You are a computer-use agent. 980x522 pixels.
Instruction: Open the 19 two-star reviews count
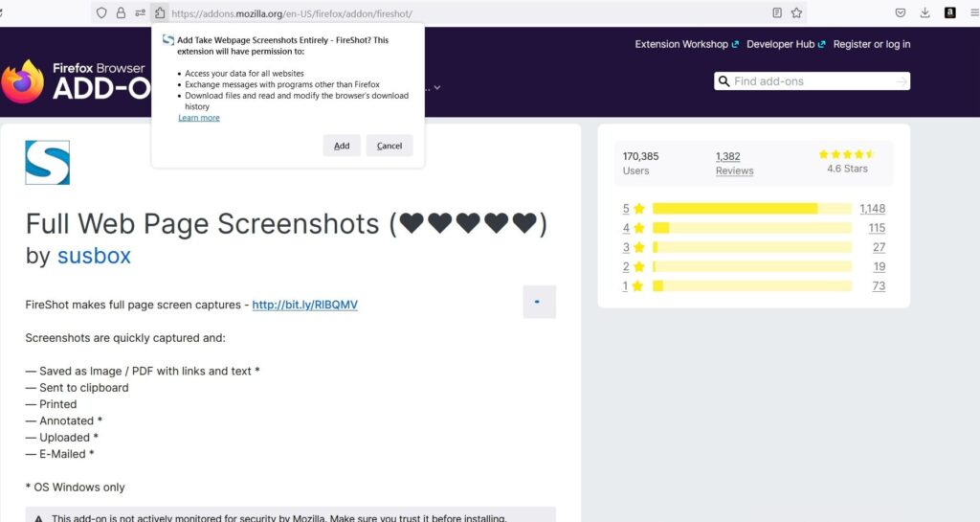point(880,266)
